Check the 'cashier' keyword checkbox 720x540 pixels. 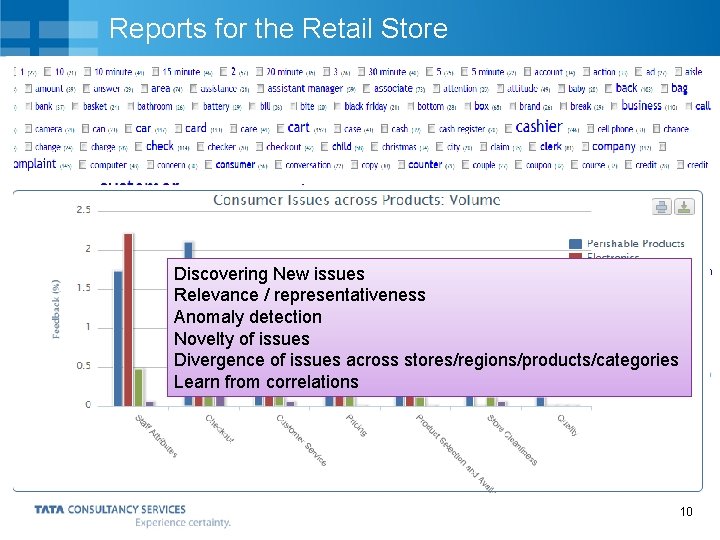(509, 129)
